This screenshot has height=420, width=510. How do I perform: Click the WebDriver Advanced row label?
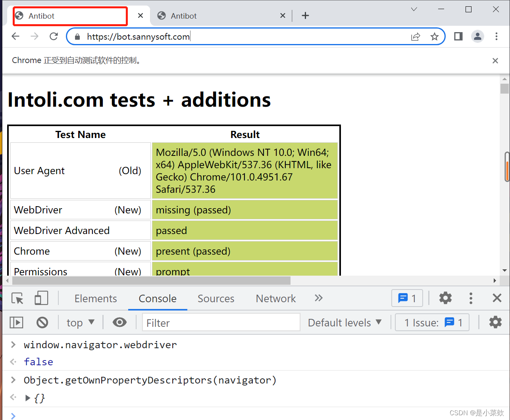62,230
